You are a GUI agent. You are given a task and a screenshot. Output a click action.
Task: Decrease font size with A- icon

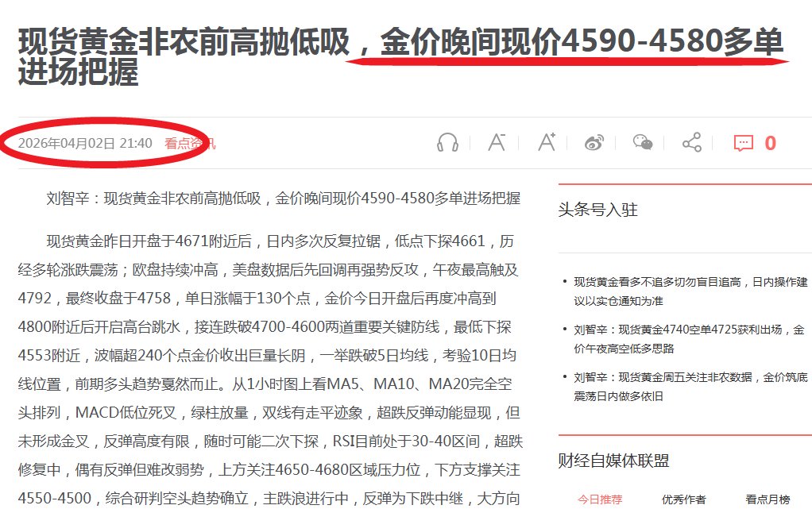497,143
